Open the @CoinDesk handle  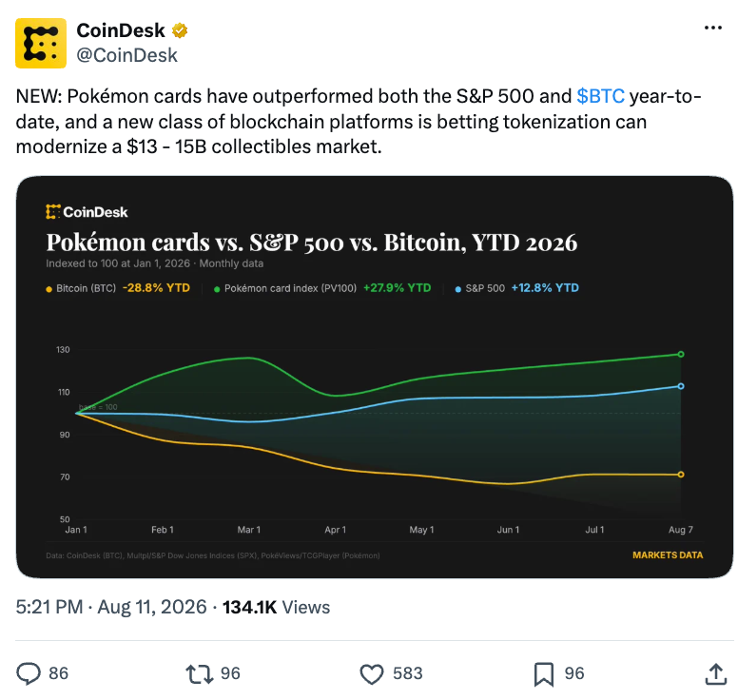coord(127,55)
